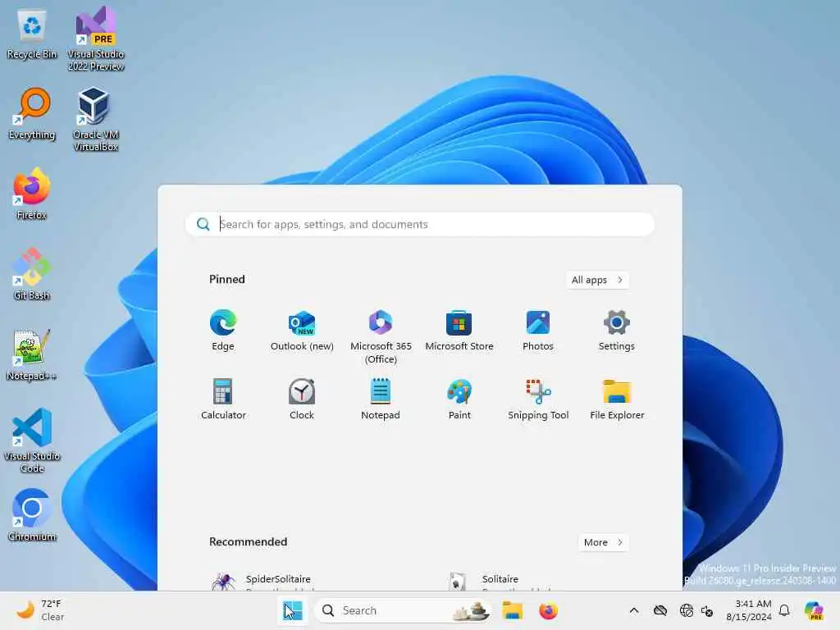The image size is (840, 630).
Task: Open the notifications bell in the tray
Action: point(784,610)
